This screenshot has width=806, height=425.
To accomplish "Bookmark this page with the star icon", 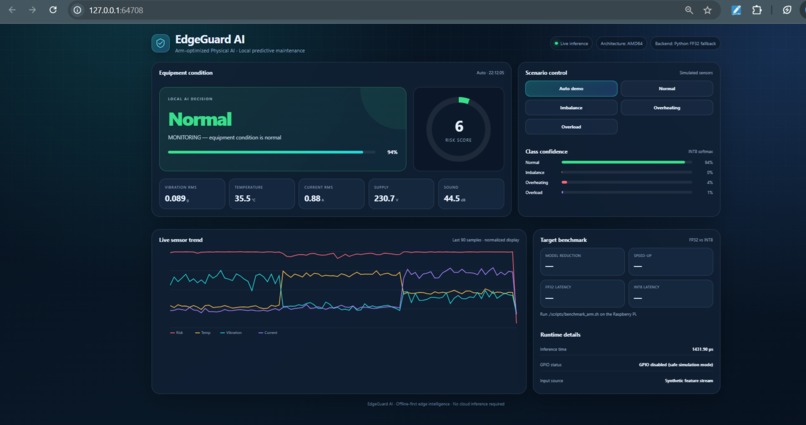I will point(708,10).
